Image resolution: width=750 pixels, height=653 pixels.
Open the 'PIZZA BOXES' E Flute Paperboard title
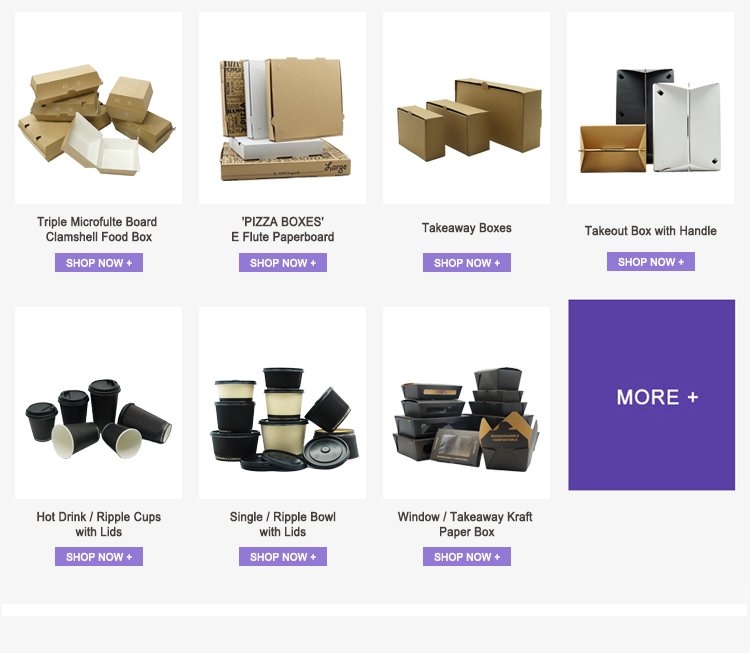pos(283,229)
